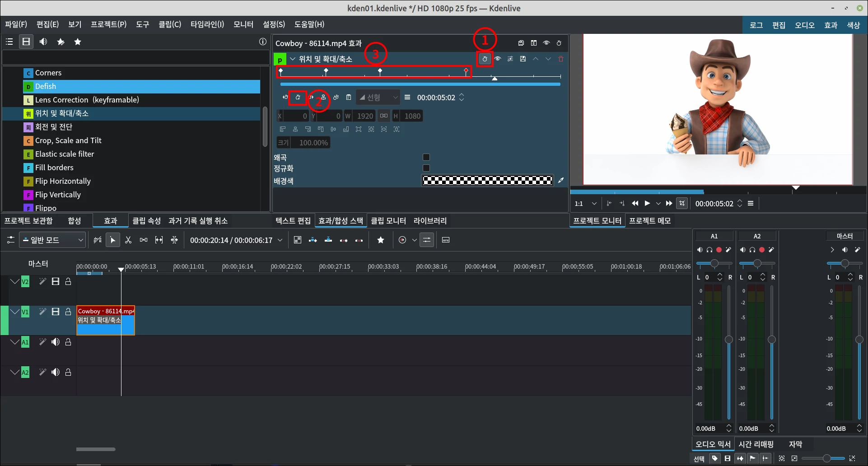
Task: Select Flip Horizontally effect
Action: [x=141, y=182]
